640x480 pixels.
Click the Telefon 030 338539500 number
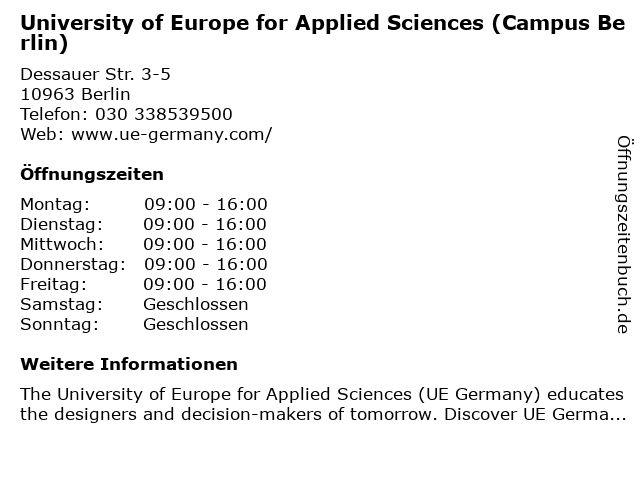click(x=163, y=114)
